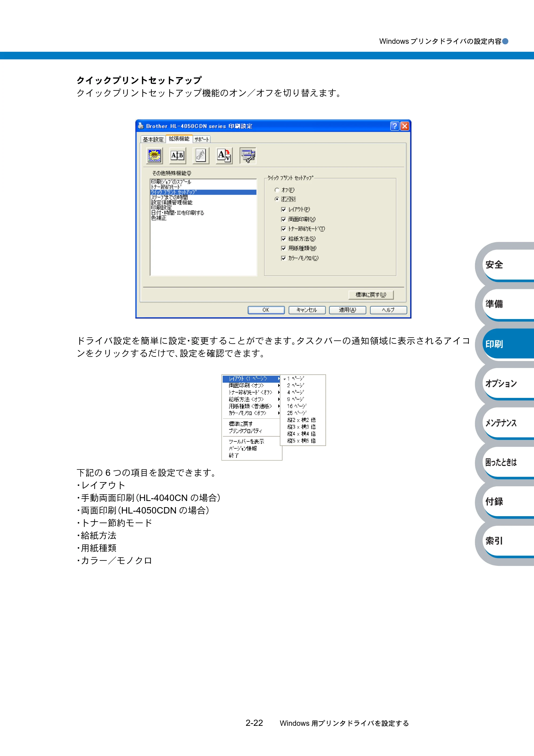Choose 終了 in the context menu
534x756 pixels.
pos(252,455)
